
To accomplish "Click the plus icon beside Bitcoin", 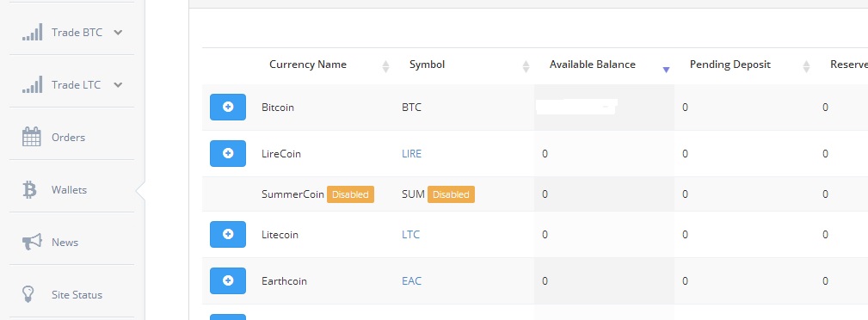I will click(227, 107).
